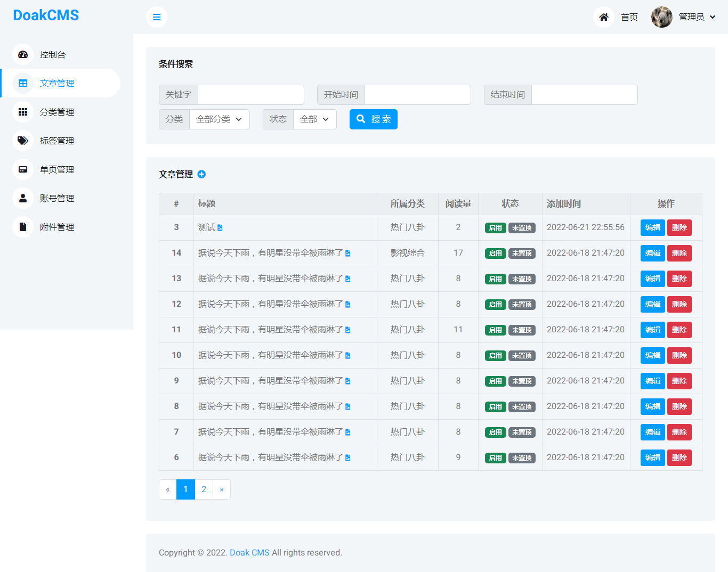Click the 测试 article title
728x572 pixels.
(207, 227)
